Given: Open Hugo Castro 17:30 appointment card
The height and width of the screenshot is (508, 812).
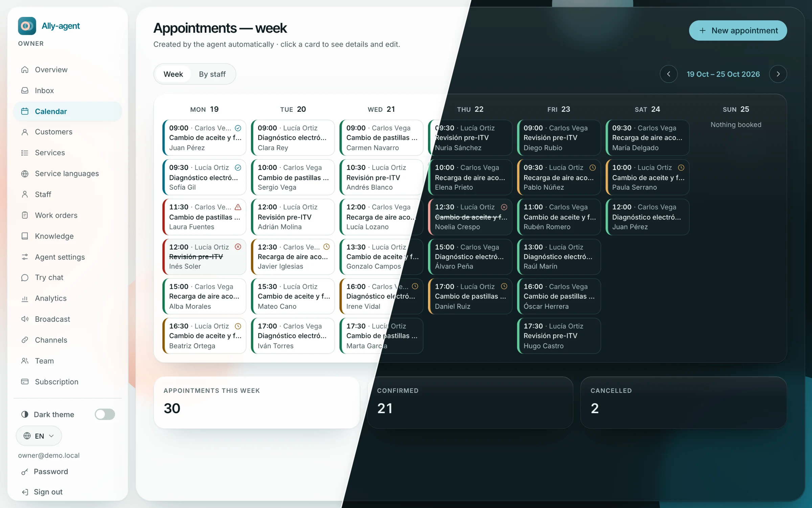Looking at the screenshot, I should click(559, 336).
